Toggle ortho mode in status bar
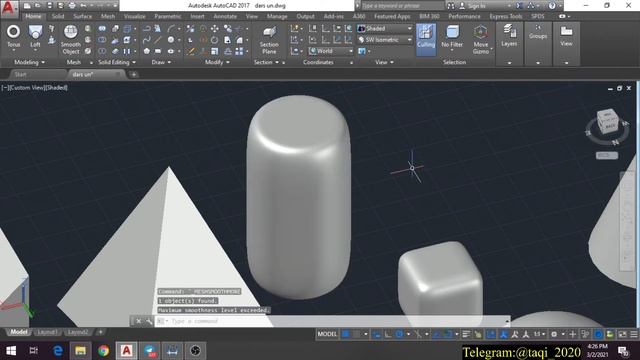The width and height of the screenshot is (640, 360). tap(388, 334)
